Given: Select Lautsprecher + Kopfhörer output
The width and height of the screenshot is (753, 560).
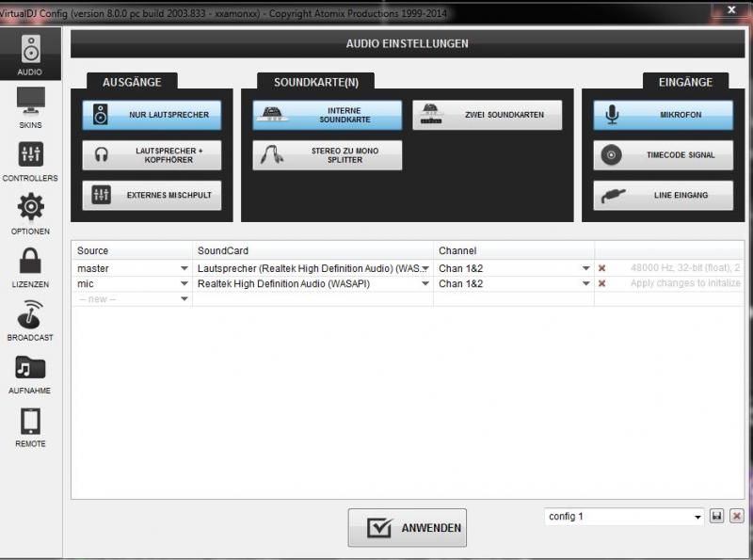Looking at the screenshot, I should (x=152, y=155).
